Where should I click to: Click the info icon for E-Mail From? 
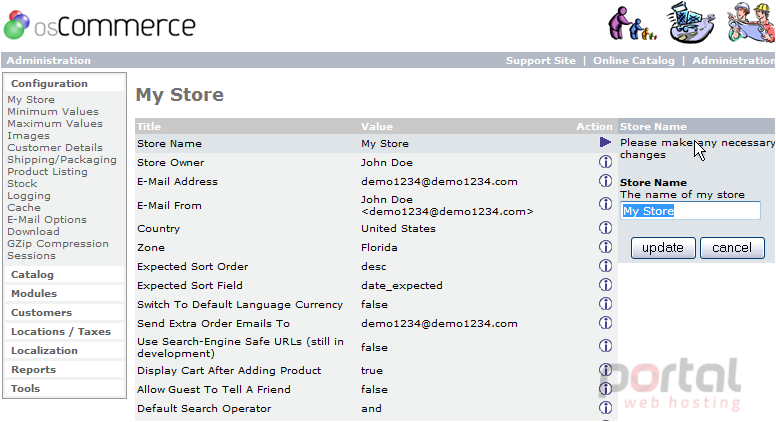click(605, 203)
